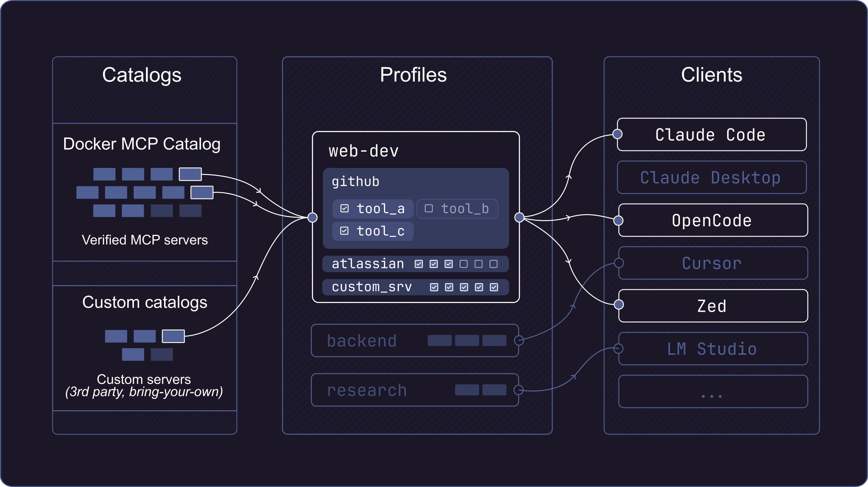Click the ellipsis more-clients box
This screenshot has width=868, height=487.
[713, 391]
